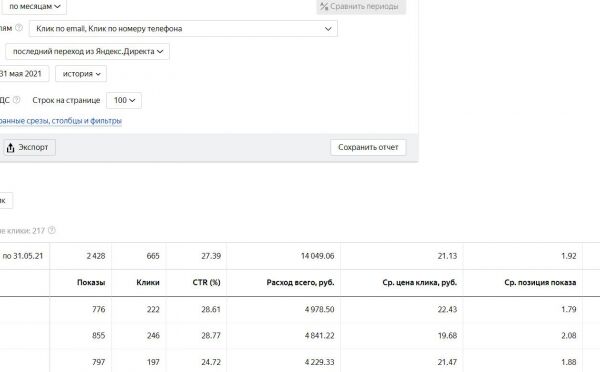Sort by 'Ср. позиция показа' column header
Screen dimensions: 600x372
pos(540,282)
